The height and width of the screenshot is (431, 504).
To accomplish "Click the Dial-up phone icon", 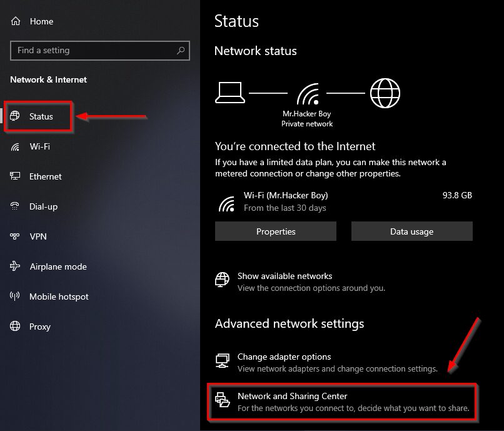I will tap(15, 206).
